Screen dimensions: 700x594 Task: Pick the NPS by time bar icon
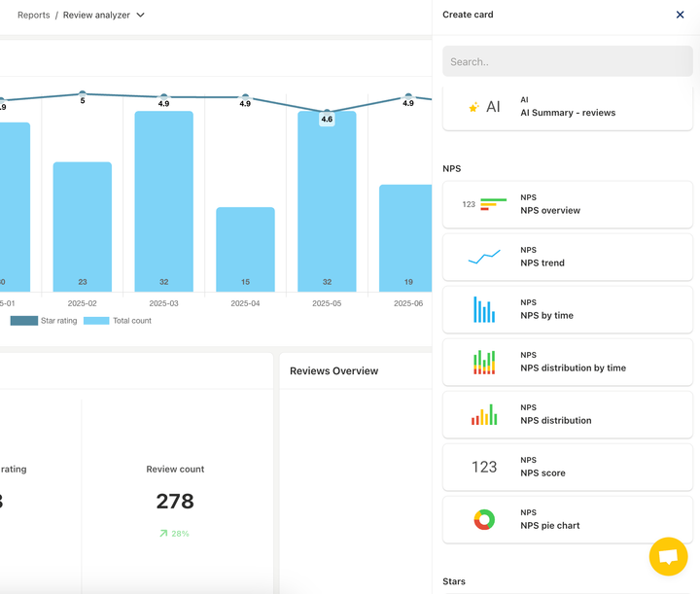click(x=484, y=310)
